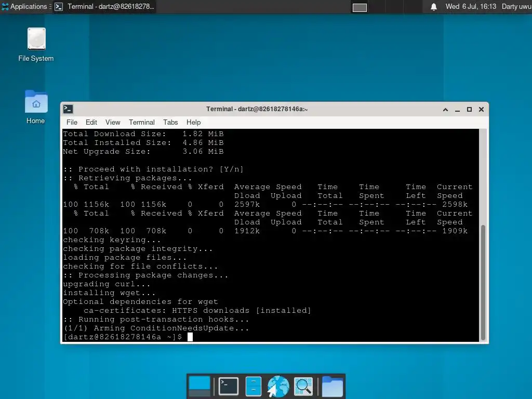Click the Terminal window title text
The width and height of the screenshot is (532, 399).
[257, 109]
